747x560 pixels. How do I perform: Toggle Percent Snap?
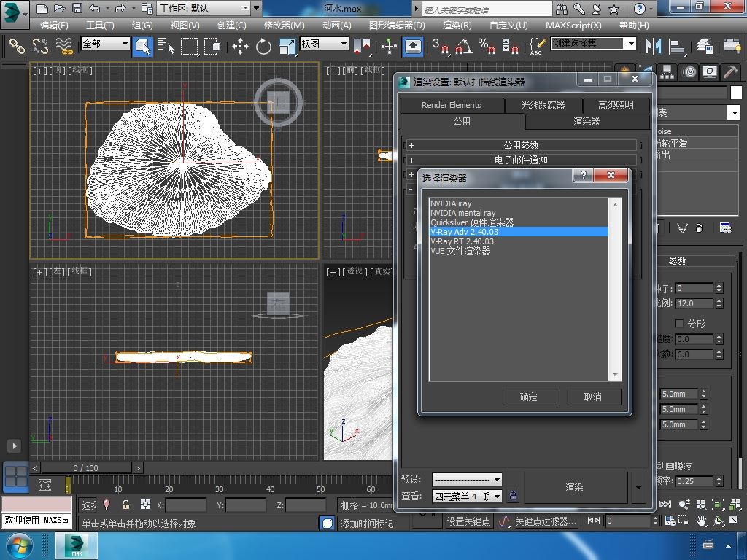[487, 46]
